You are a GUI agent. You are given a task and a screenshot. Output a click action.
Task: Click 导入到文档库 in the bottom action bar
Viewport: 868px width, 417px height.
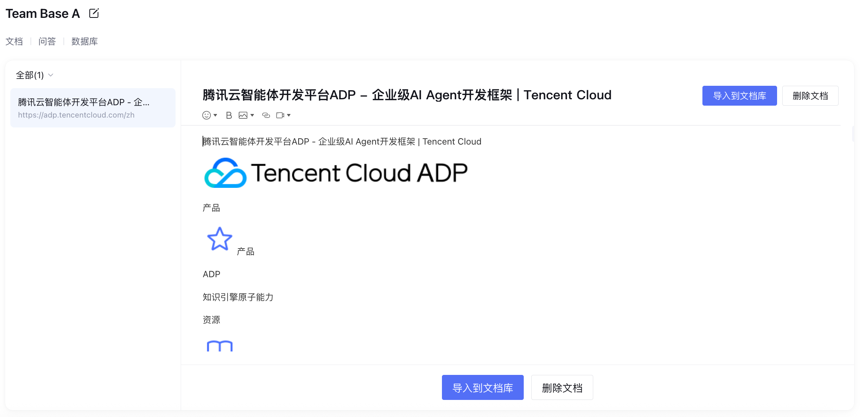pos(482,388)
